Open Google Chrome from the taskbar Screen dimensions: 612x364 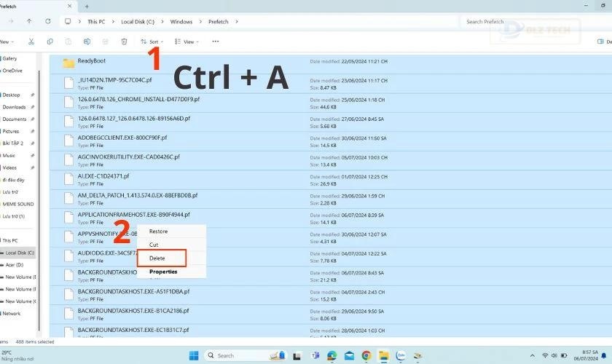tap(366, 355)
